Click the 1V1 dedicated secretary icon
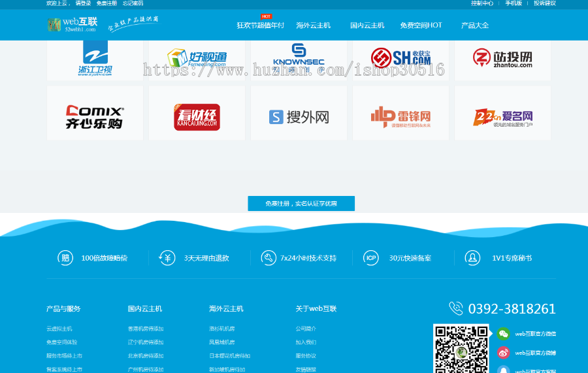 coord(472,258)
